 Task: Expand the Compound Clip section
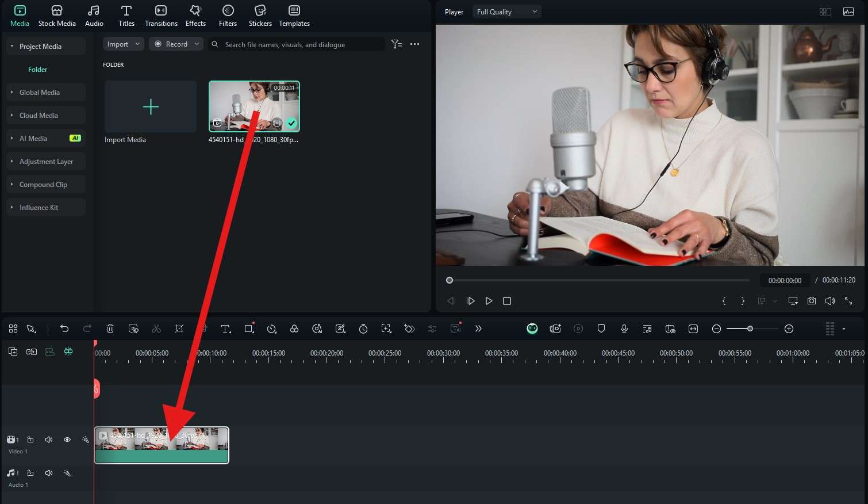point(46,184)
